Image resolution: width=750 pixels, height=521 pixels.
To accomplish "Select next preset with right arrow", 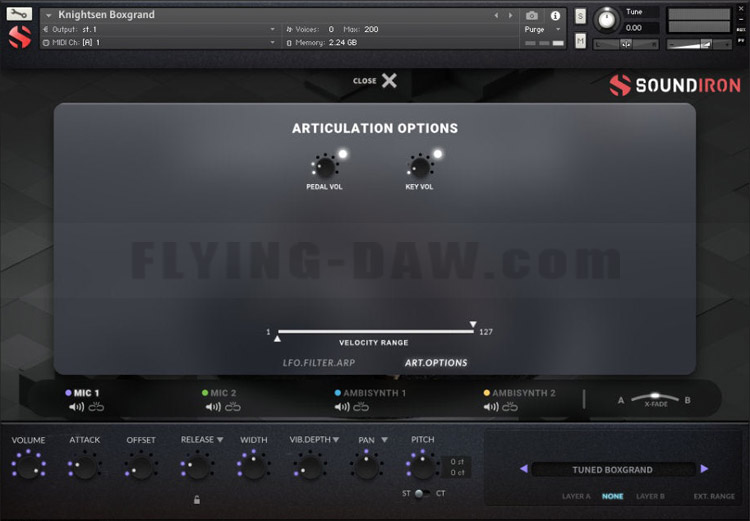I will (704, 469).
